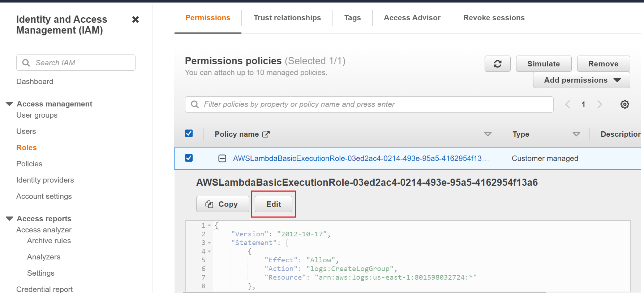The width and height of the screenshot is (644, 293).
Task: Open Dashboard in the sidebar
Action: coord(35,82)
